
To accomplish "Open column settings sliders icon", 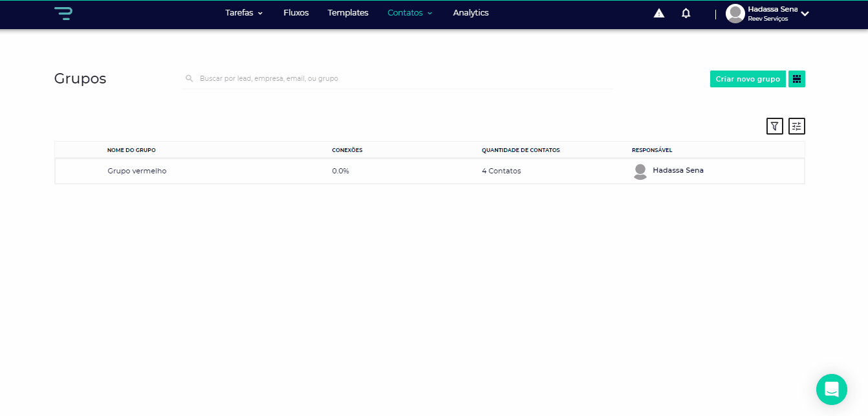I will tap(796, 126).
